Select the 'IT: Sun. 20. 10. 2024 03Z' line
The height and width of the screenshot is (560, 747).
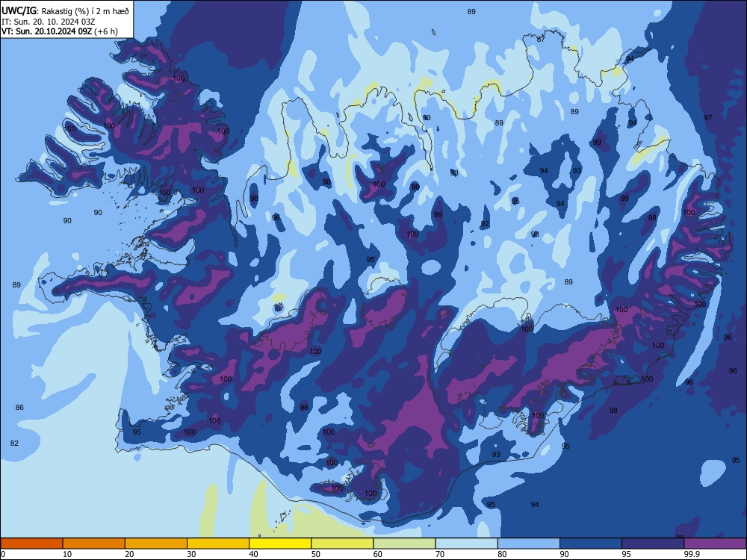(48, 22)
